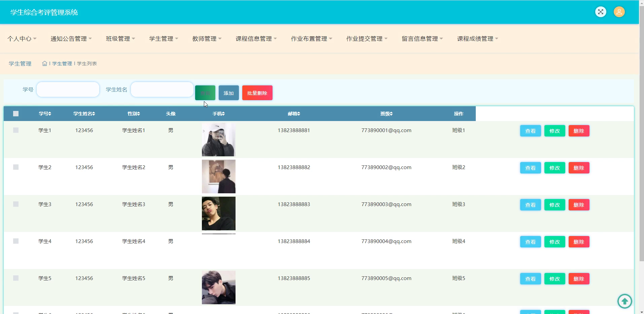Click 查看 for 学生3
Image resolution: width=644 pixels, height=314 pixels.
(x=531, y=205)
